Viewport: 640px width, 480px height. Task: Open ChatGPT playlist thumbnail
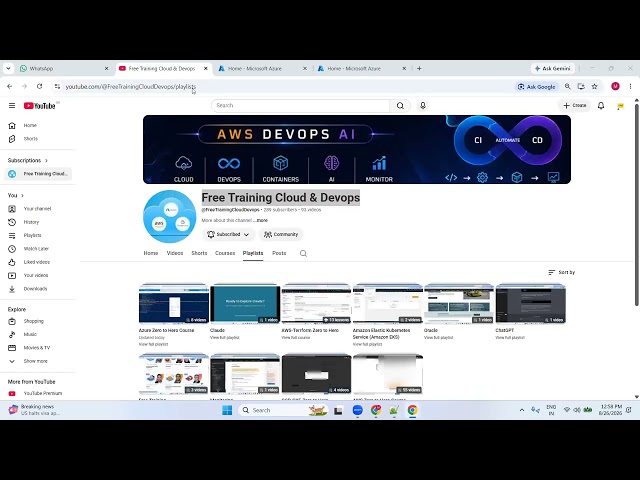(530, 304)
